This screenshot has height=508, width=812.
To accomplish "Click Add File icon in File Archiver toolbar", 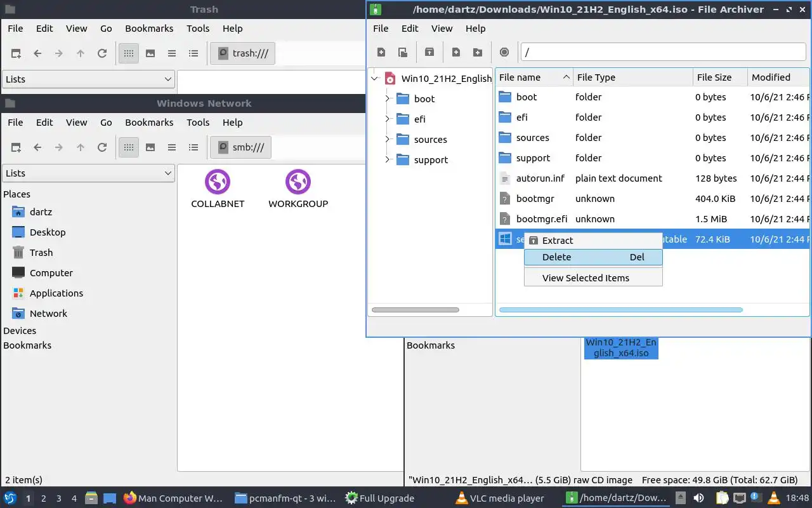I will [456, 53].
